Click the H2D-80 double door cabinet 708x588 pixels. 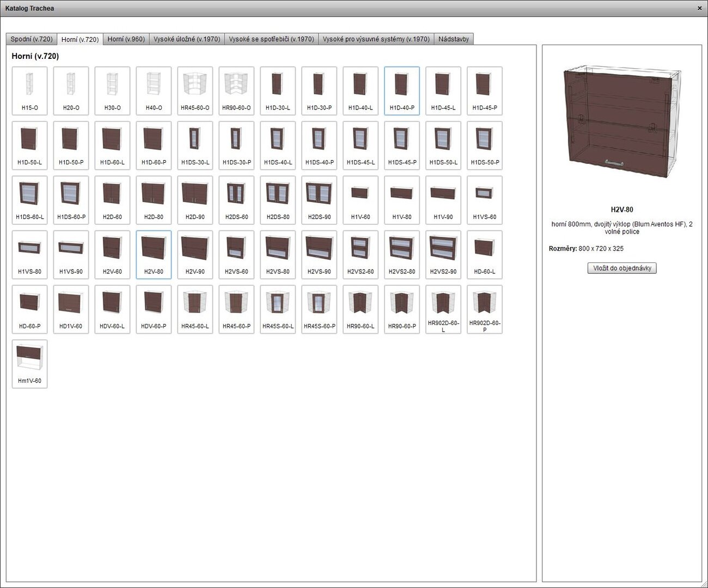(154, 199)
